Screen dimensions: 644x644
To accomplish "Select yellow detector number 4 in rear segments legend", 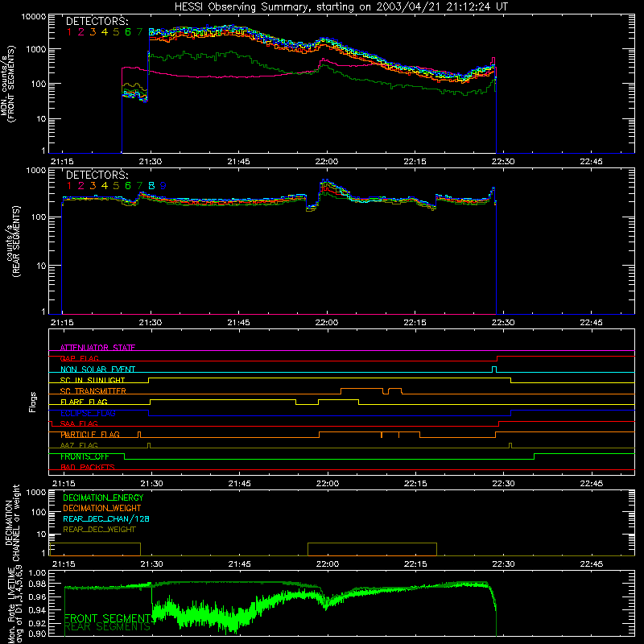I will pos(105,186).
